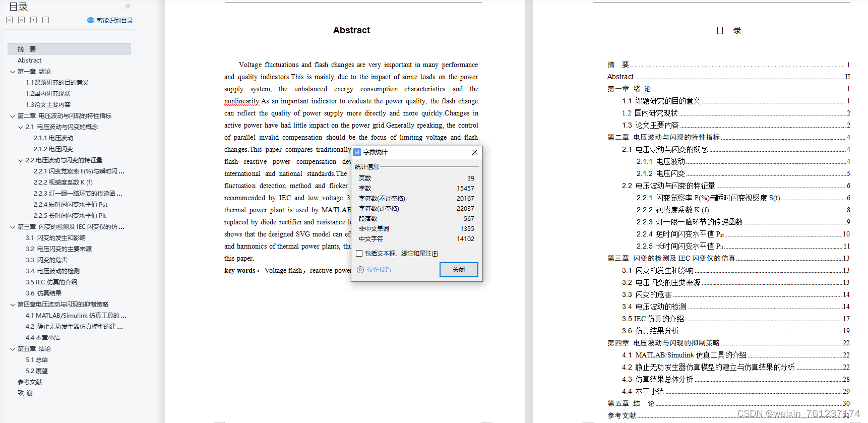This screenshot has width=868, height=423.
Task: Select 致 谢 in the outline panel
Action: 25,393
